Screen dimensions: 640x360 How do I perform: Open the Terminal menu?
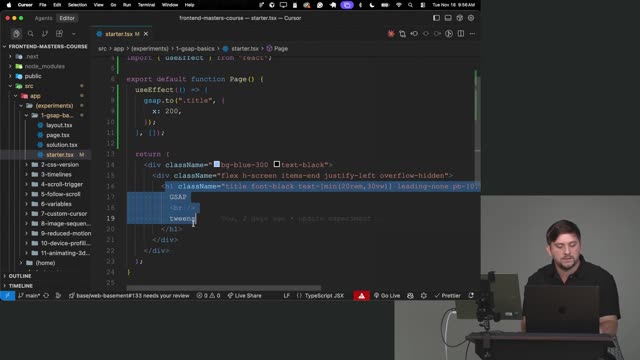point(146,5)
